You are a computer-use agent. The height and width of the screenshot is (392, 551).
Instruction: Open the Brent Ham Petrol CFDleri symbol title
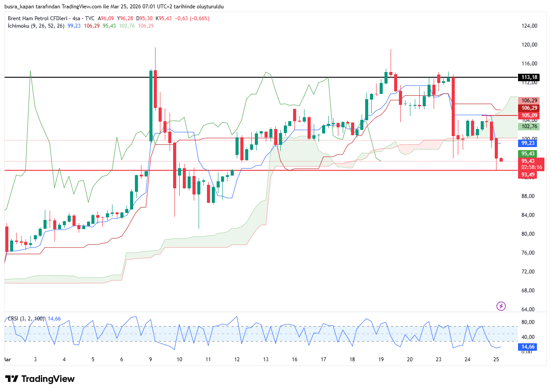(39, 18)
